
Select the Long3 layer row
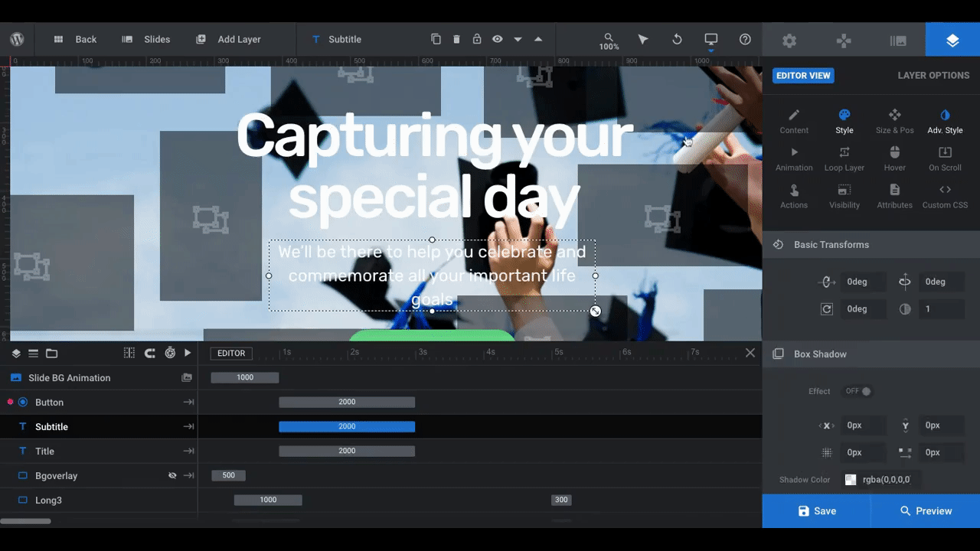[99, 500]
